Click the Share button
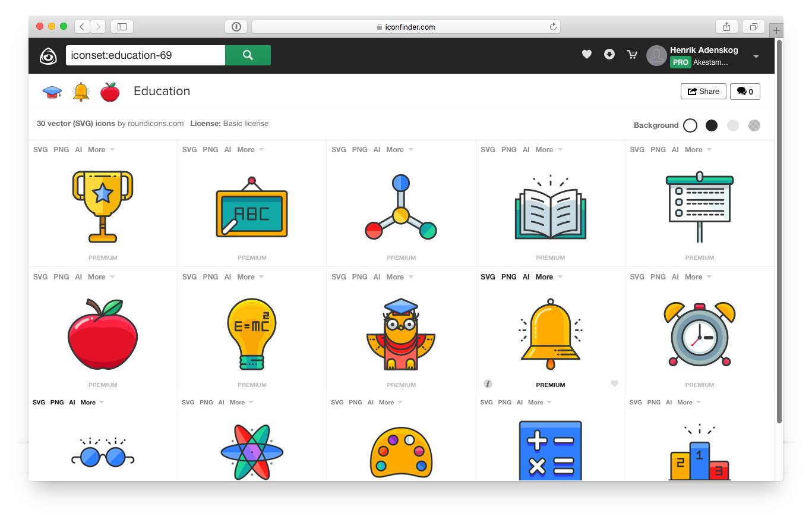Screen dimensions: 812x525 [703, 92]
